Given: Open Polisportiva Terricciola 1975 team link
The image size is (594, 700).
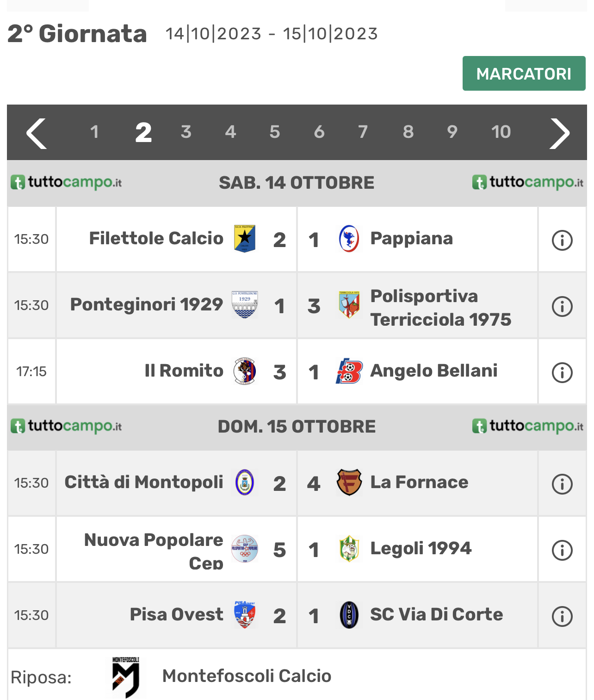Looking at the screenshot, I should pos(440,308).
